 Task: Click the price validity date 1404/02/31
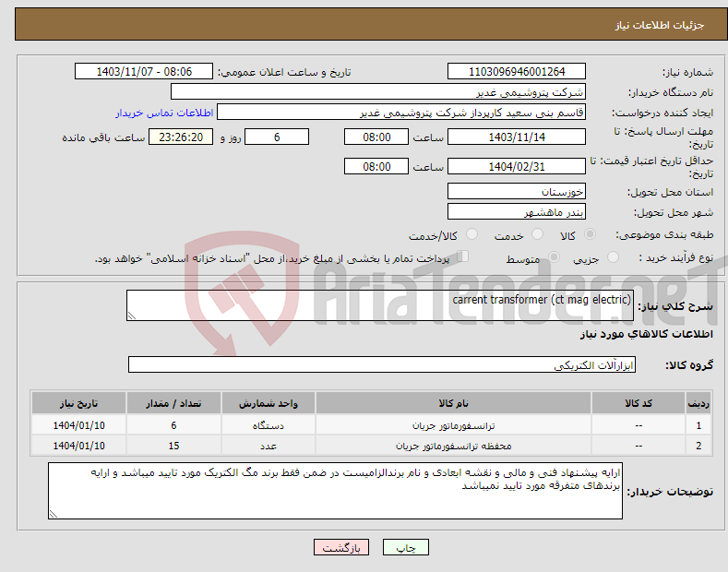(517, 166)
